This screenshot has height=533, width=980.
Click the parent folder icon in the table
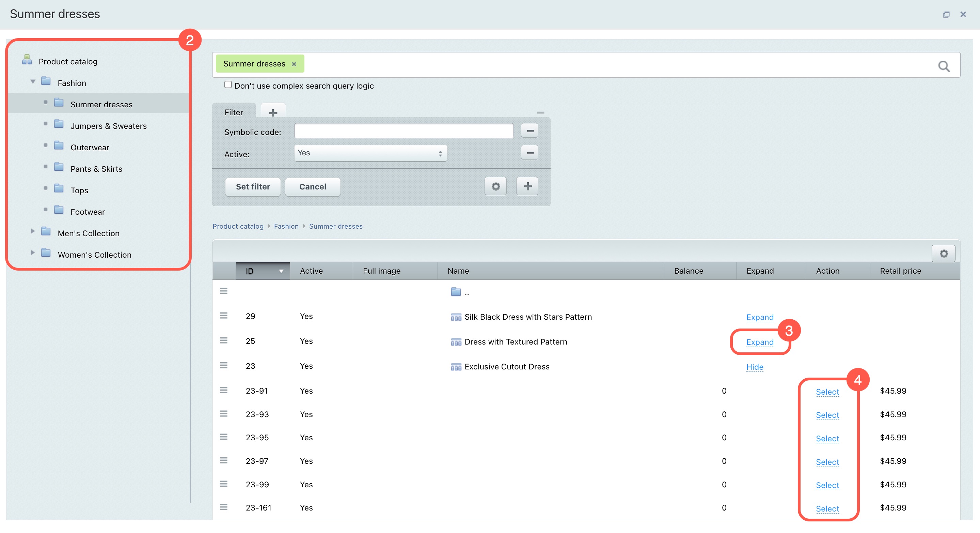tap(456, 292)
